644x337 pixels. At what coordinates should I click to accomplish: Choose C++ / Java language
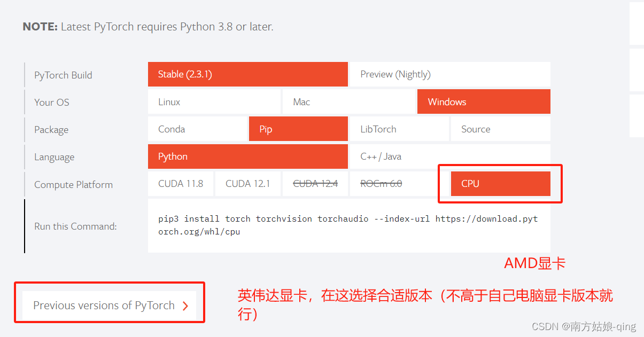coord(450,156)
